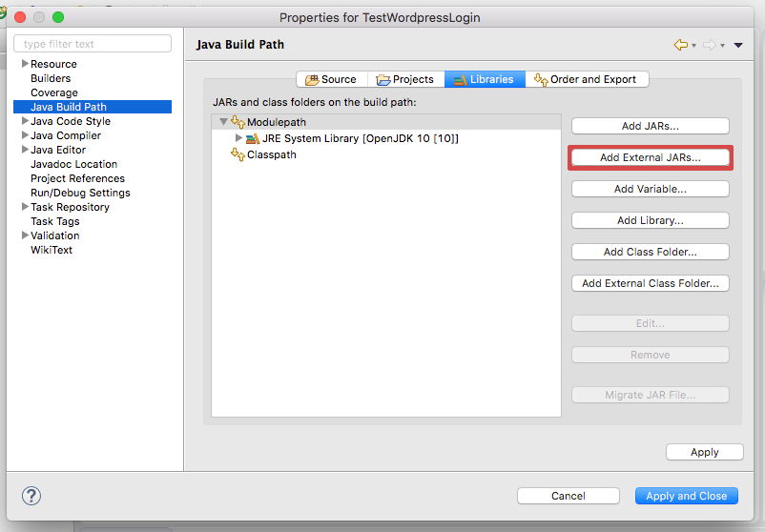Click the back navigation arrow icon

click(x=680, y=45)
